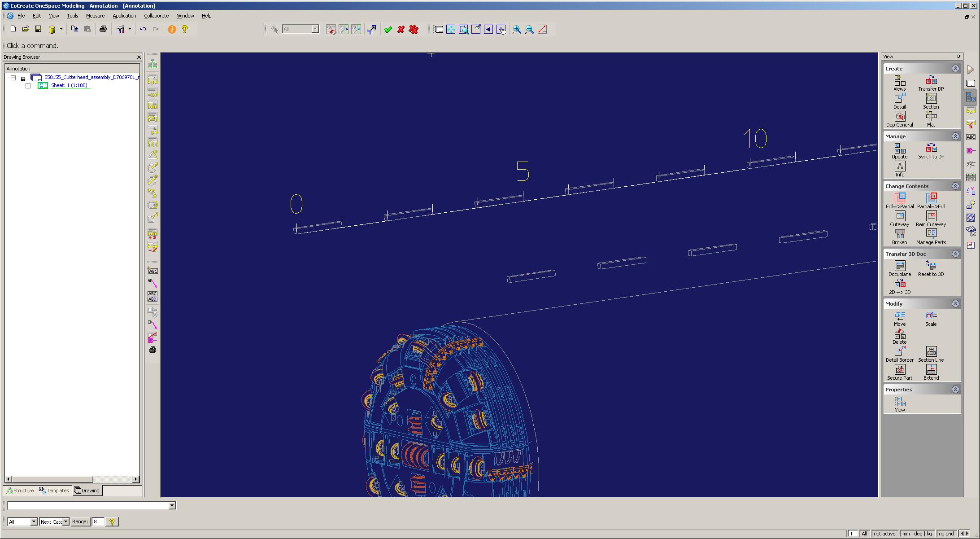Click the Reset to 3D tool
The image size is (980, 539).
[x=931, y=269]
